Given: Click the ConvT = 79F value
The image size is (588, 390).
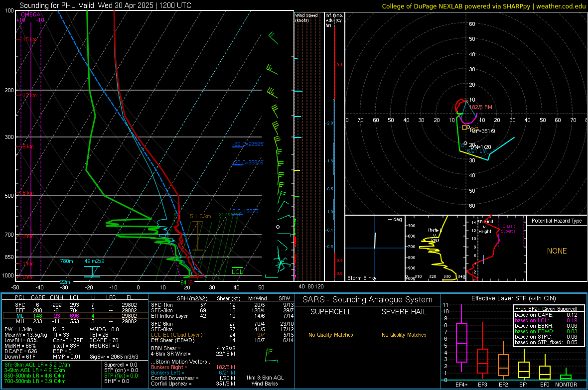Looking at the screenshot, I should (67, 340).
